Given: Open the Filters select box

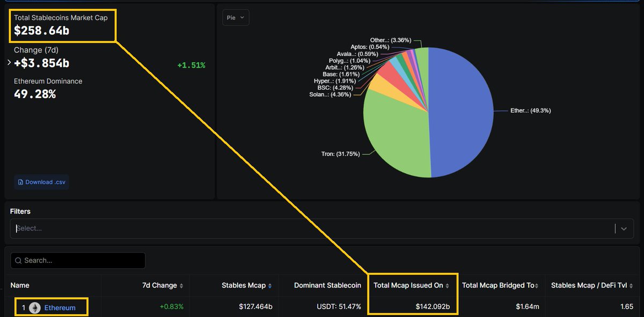Looking at the screenshot, I should click(x=321, y=228).
